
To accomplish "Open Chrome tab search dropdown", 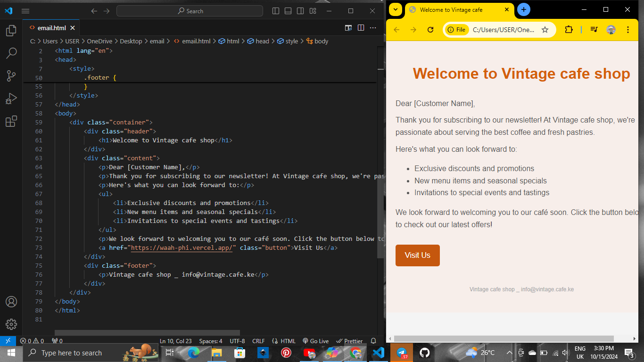I will click(x=396, y=9).
